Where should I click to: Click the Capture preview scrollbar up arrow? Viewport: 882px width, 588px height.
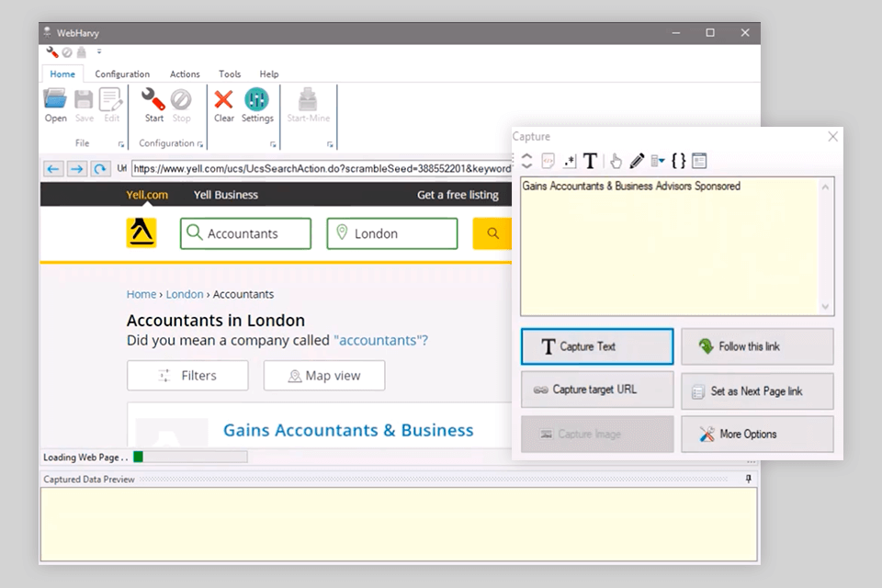click(825, 187)
